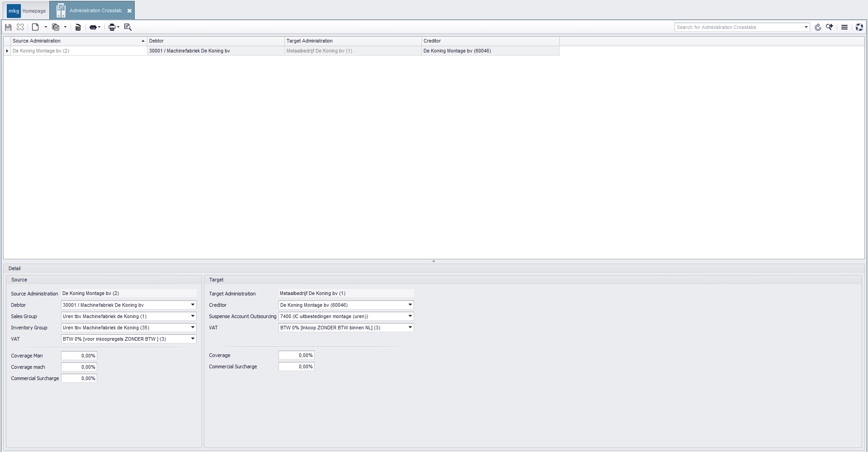
Task: Click the Print icon in toolbar
Action: point(112,27)
